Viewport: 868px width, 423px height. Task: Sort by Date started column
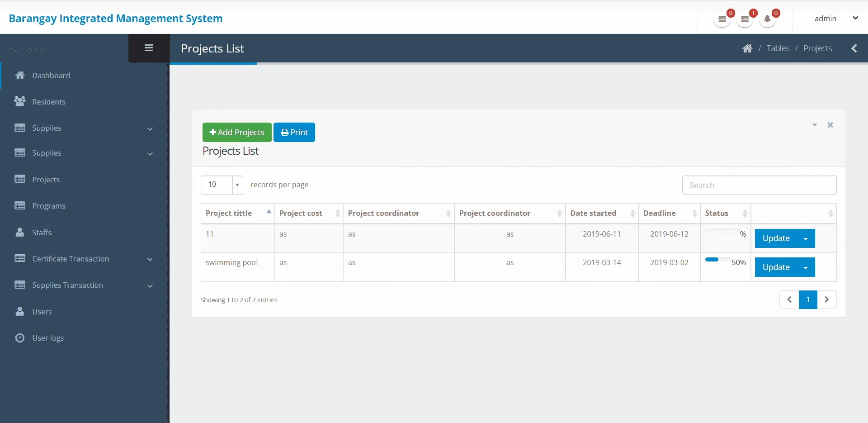point(602,213)
